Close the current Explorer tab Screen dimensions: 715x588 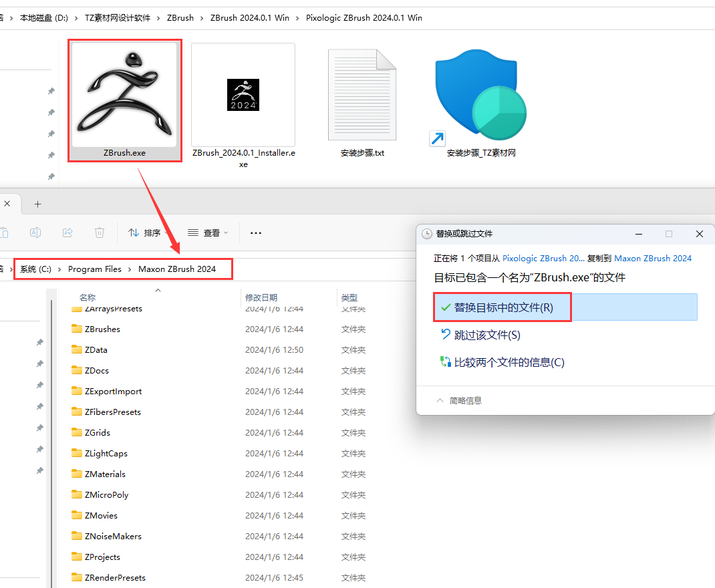point(7,204)
